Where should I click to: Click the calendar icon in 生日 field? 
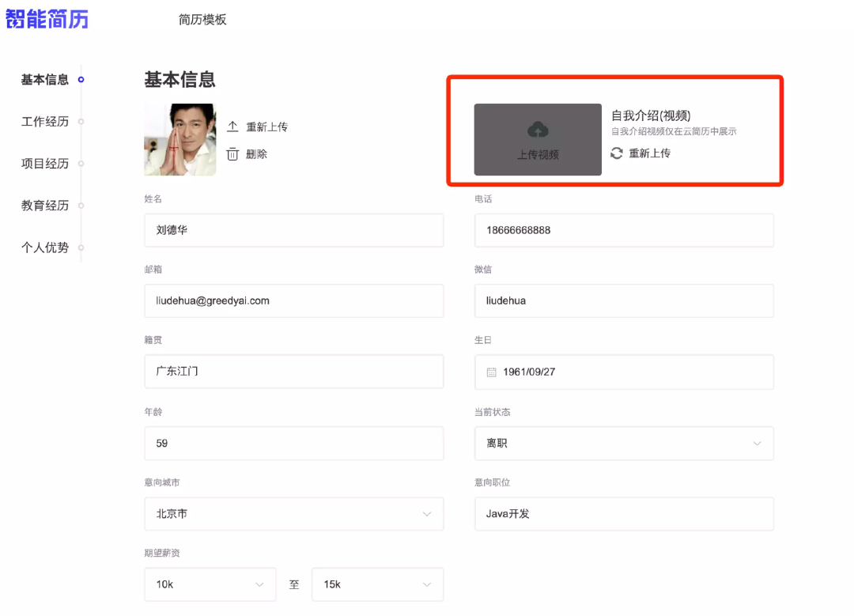(x=491, y=372)
